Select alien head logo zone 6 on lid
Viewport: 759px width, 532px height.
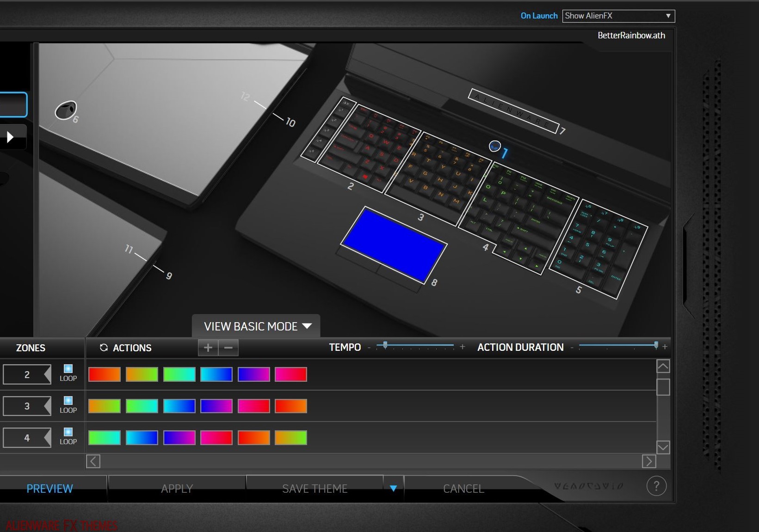(66, 110)
